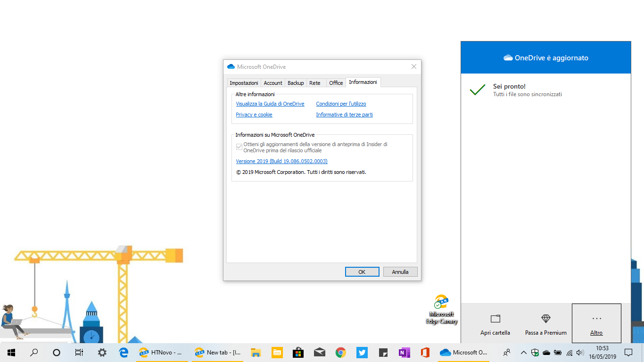Click the taskbar search magnifier icon
Image resolution: width=644 pixels, height=362 pixels.
[x=34, y=352]
